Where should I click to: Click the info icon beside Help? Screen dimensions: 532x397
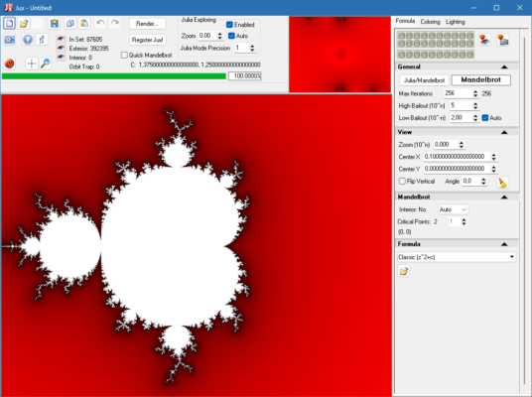(42, 40)
